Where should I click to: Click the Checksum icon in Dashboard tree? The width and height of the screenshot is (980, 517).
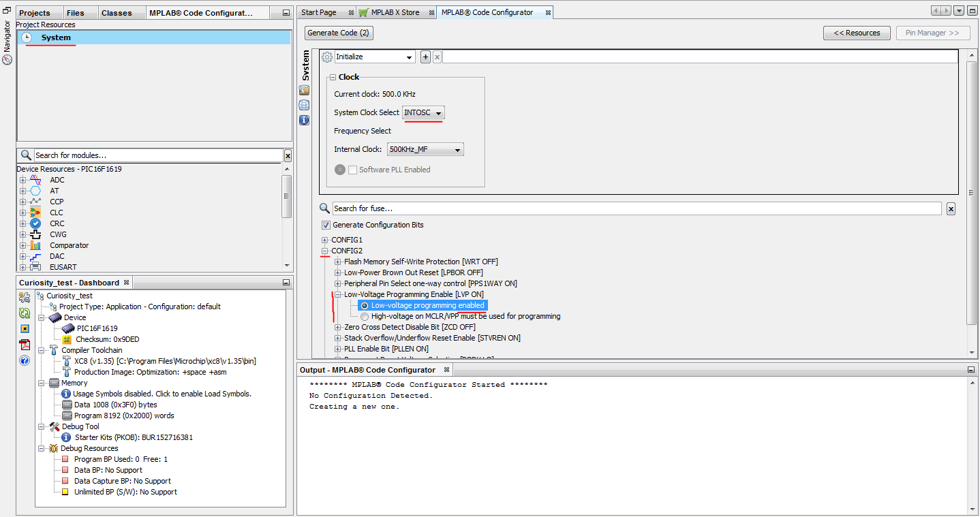point(67,339)
